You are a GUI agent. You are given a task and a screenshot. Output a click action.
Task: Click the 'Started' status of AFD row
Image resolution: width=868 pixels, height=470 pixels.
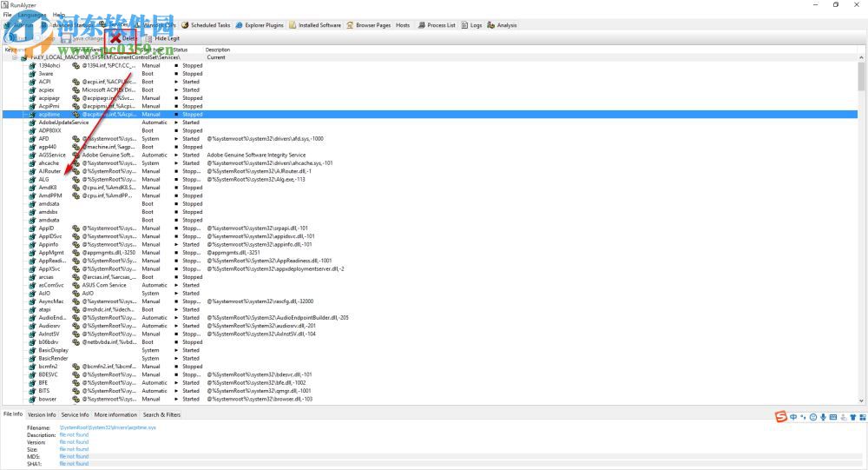point(191,138)
